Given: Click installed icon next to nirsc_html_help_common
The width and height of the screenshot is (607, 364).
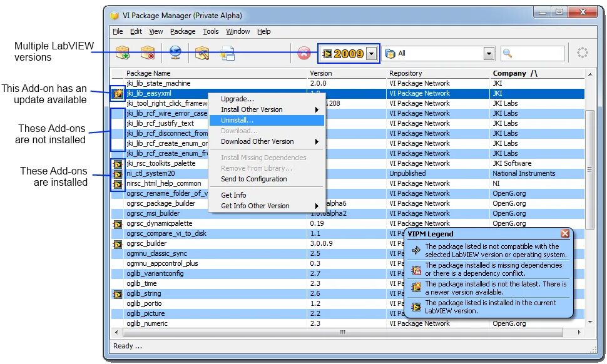Looking at the screenshot, I should point(118,184).
